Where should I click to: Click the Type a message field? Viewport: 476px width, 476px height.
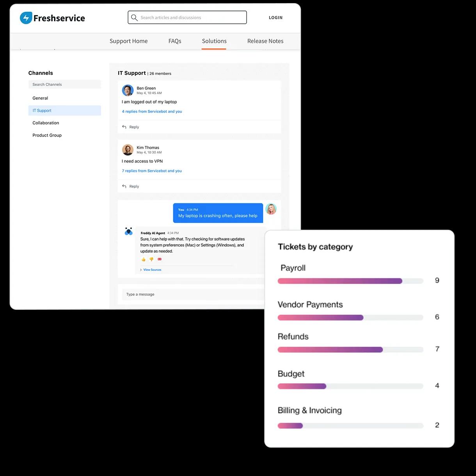coord(193,294)
